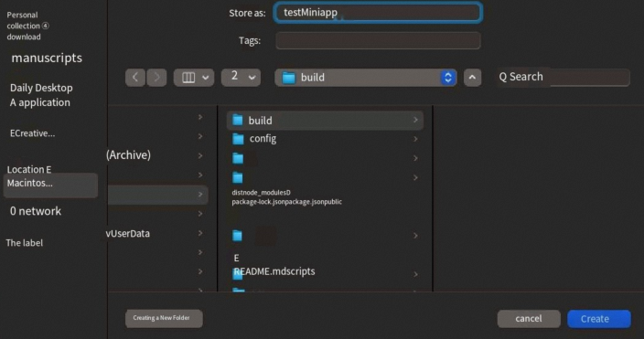Click the build folder icon in list
Screen dimensions: 644x339
tap(238, 121)
